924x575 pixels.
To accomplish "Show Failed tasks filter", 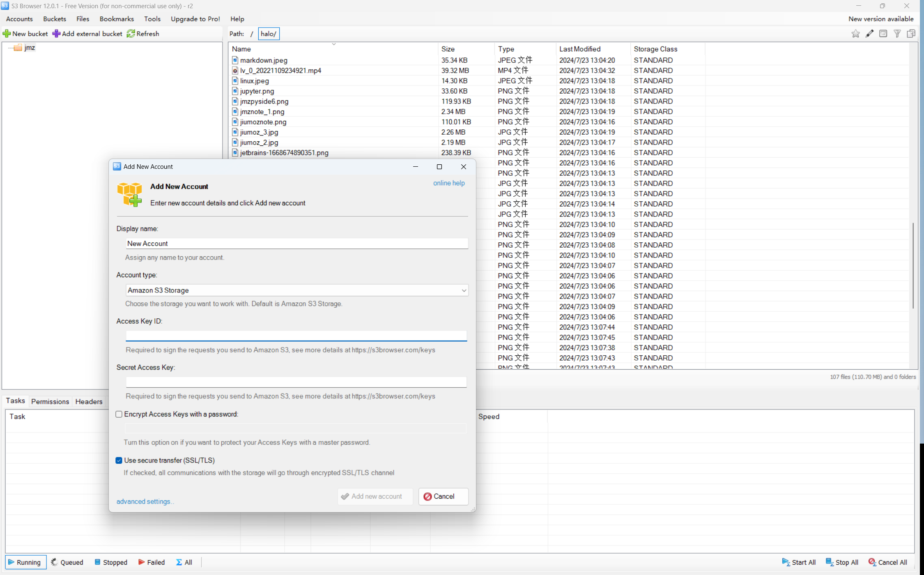I will click(x=152, y=562).
